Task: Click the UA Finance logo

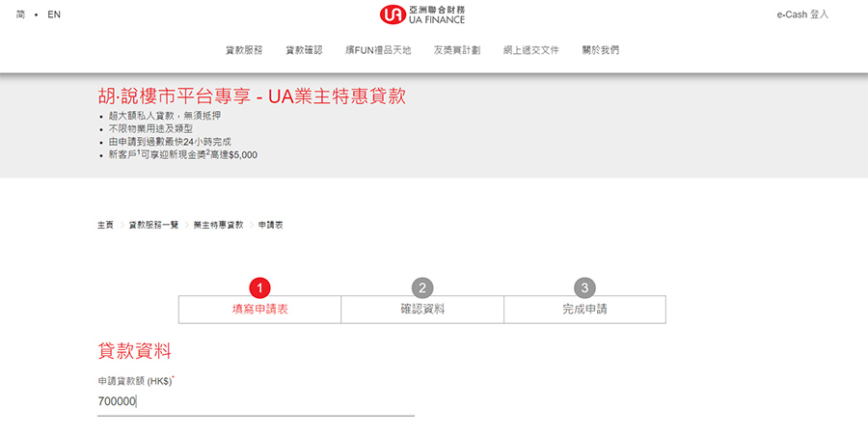Action: coord(422,14)
